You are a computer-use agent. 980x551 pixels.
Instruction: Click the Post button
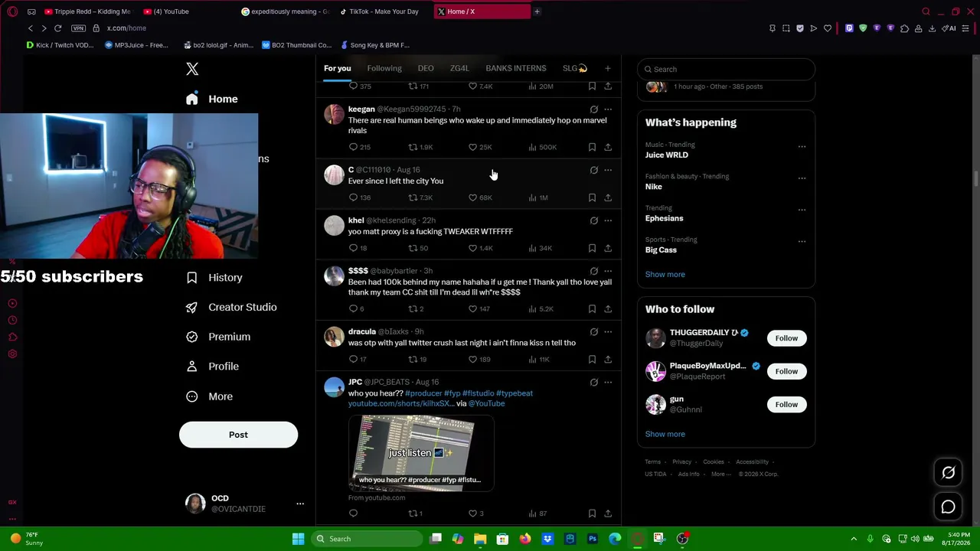tap(238, 435)
